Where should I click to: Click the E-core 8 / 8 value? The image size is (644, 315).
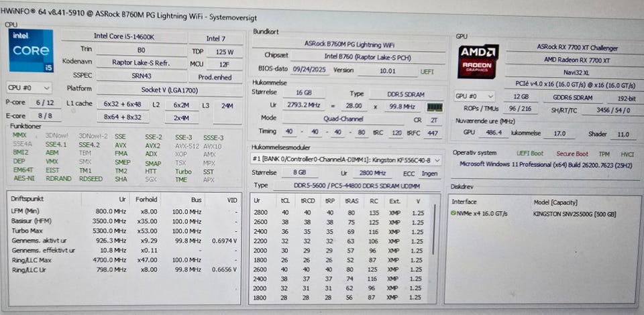(x=45, y=116)
